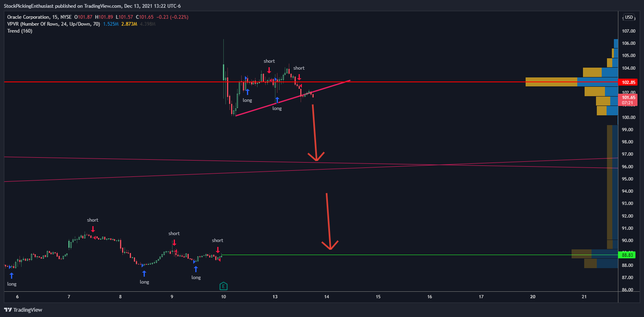Viewport: 644px width, 317px height.
Task: Click the red 102.85 price label
Action: click(x=629, y=82)
